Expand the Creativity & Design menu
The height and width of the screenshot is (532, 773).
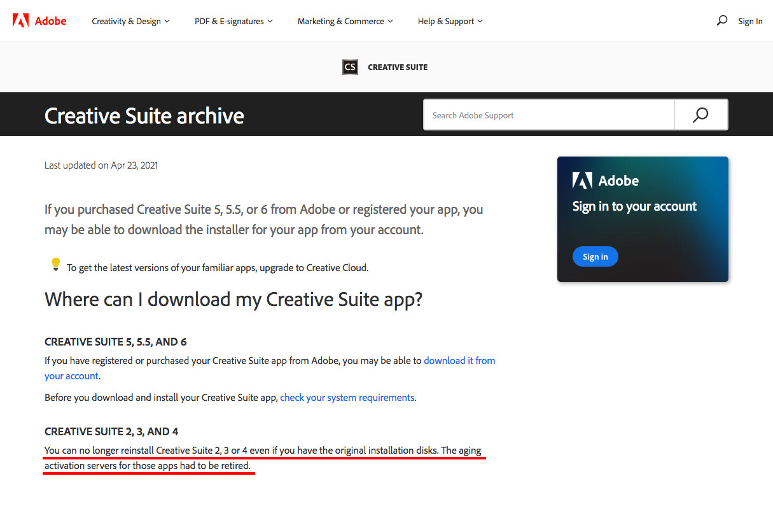(x=130, y=21)
